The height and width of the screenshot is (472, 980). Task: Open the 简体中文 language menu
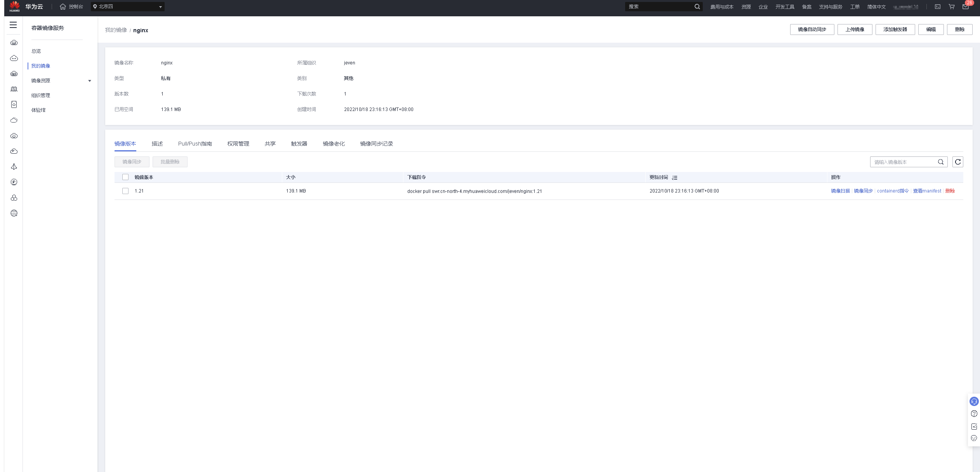[876, 7]
